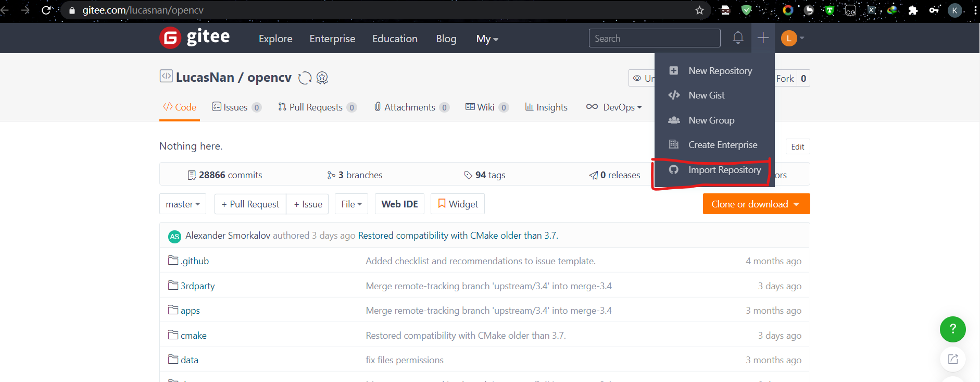Click the + Pull Request button
The image size is (980, 382).
(x=250, y=204)
